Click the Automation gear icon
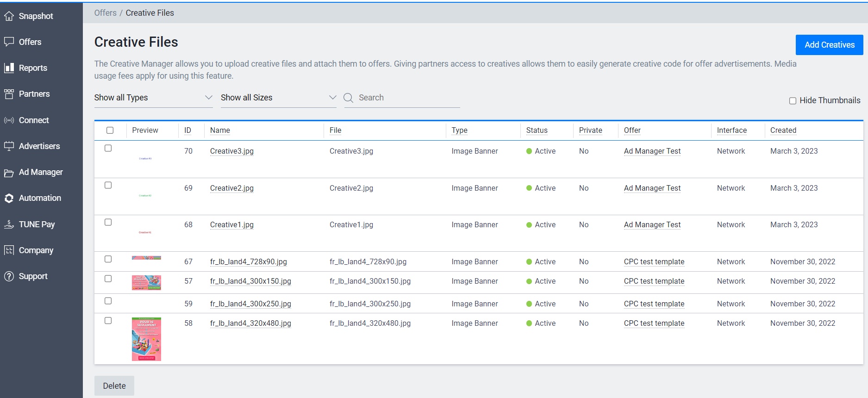Image resolution: width=868 pixels, height=398 pixels. tap(9, 198)
